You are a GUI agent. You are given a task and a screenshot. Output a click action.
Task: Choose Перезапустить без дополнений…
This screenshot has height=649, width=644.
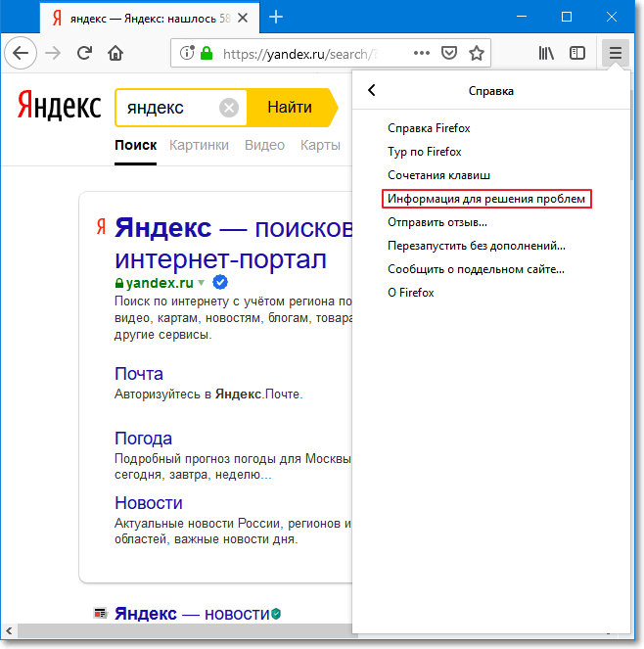pos(477,246)
